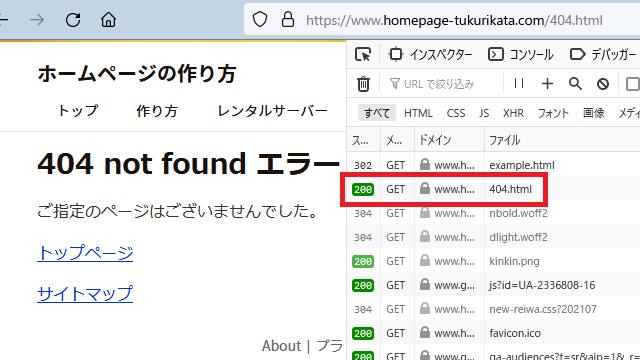This screenshot has height=360, width=640.
Task: Filter requests by CSS
Action: coord(456,113)
